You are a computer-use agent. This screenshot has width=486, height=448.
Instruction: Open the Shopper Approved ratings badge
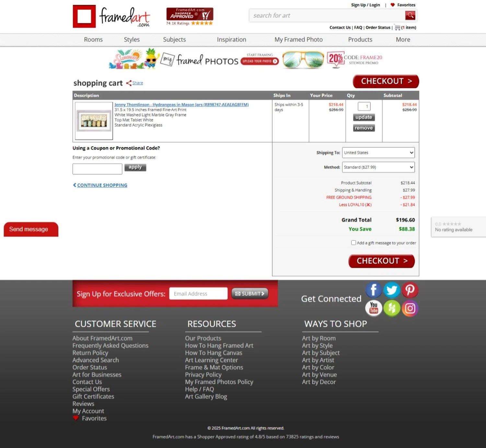190,17
